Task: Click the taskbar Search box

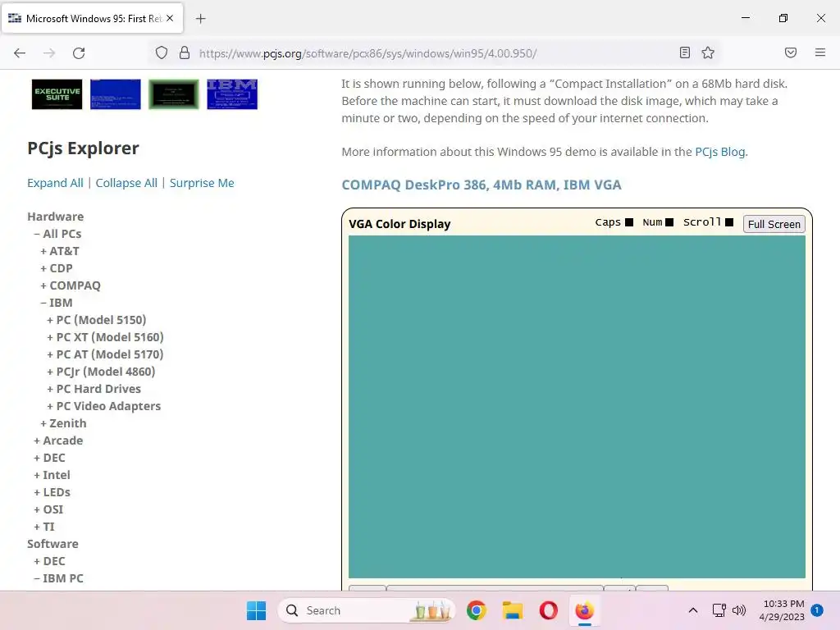Action: [367, 610]
